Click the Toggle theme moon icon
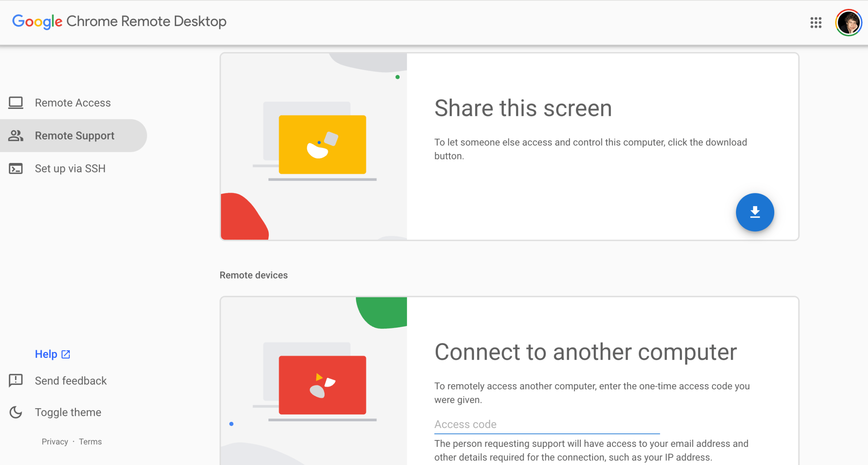The height and width of the screenshot is (465, 868). click(15, 412)
